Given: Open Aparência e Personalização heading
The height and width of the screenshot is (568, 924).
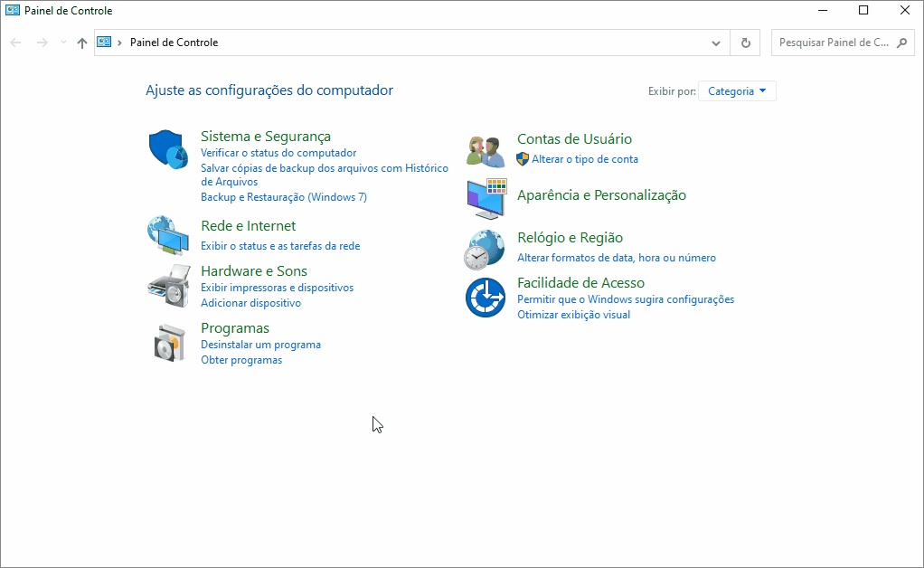Looking at the screenshot, I should point(601,195).
